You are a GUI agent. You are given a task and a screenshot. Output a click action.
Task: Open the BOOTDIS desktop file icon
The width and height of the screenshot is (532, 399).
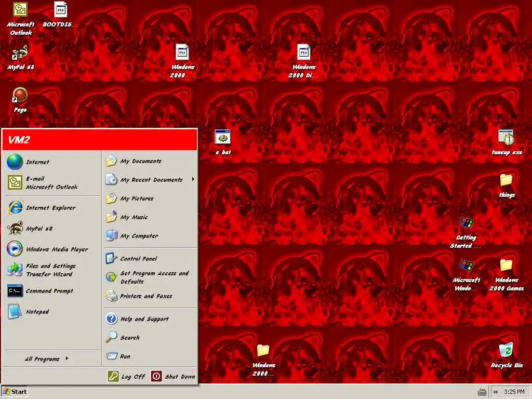(x=60, y=15)
